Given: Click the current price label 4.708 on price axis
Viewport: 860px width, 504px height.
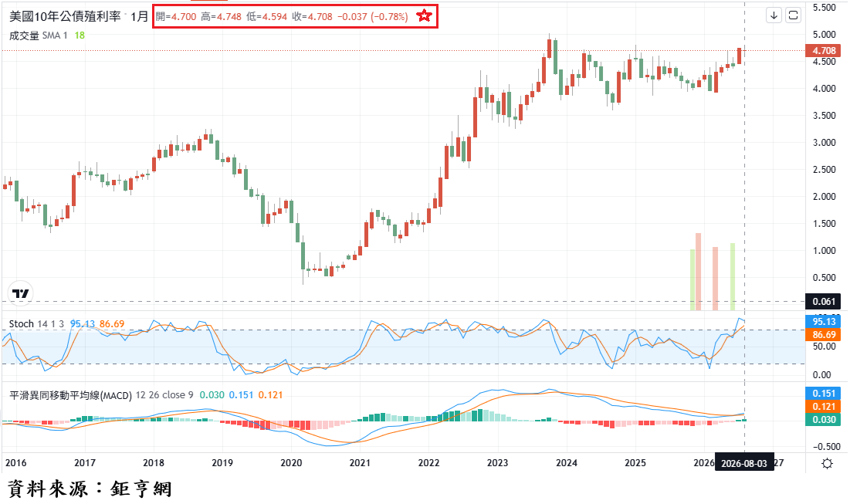Looking at the screenshot, I should pos(823,50).
